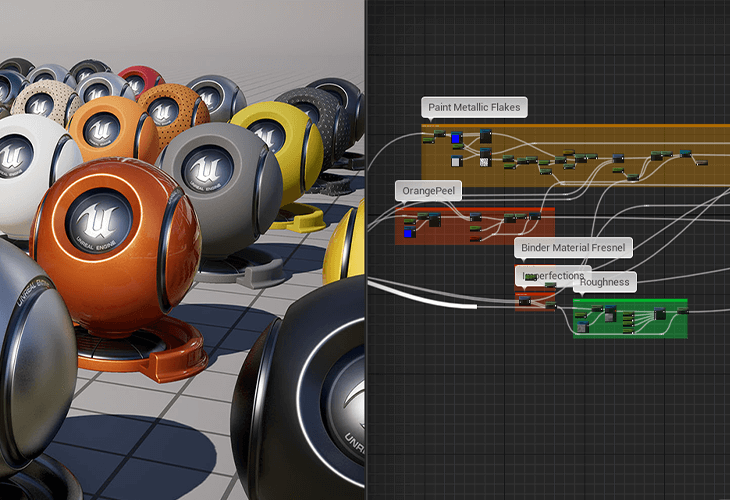Select the red preview sphere in the back row
The image size is (730, 500).
point(140,80)
